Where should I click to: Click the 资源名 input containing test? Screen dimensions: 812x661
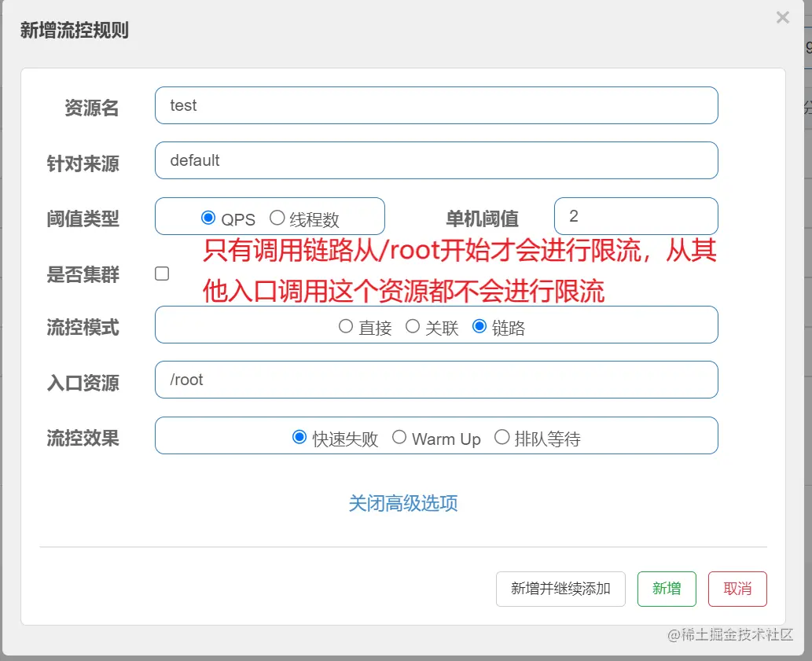[436, 105]
